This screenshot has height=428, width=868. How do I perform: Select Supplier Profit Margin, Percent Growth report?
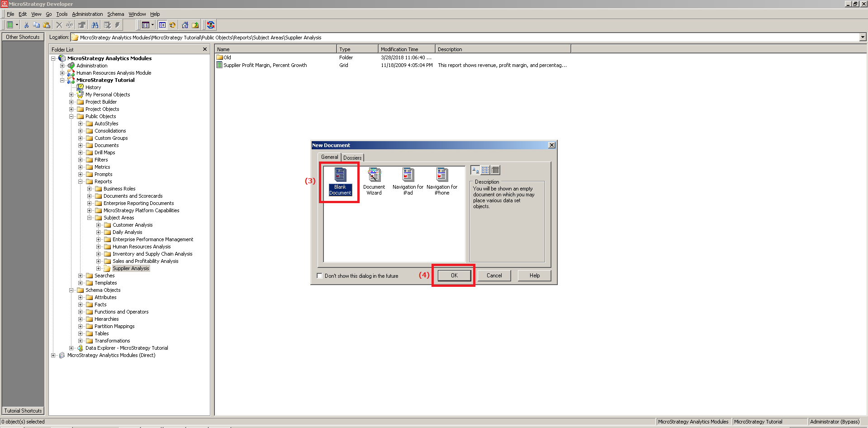coord(261,65)
